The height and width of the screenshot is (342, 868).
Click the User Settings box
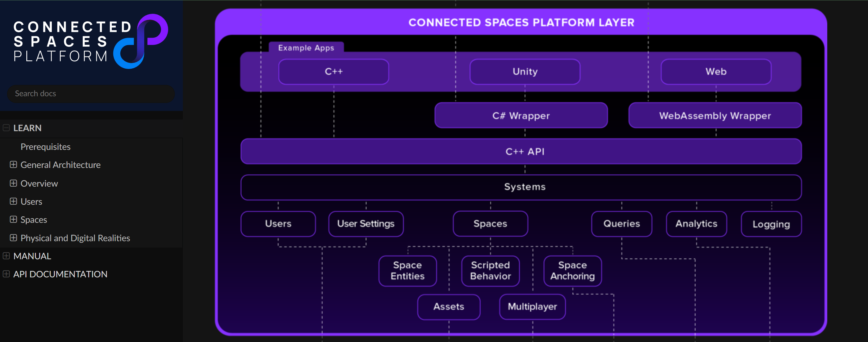pos(366,224)
